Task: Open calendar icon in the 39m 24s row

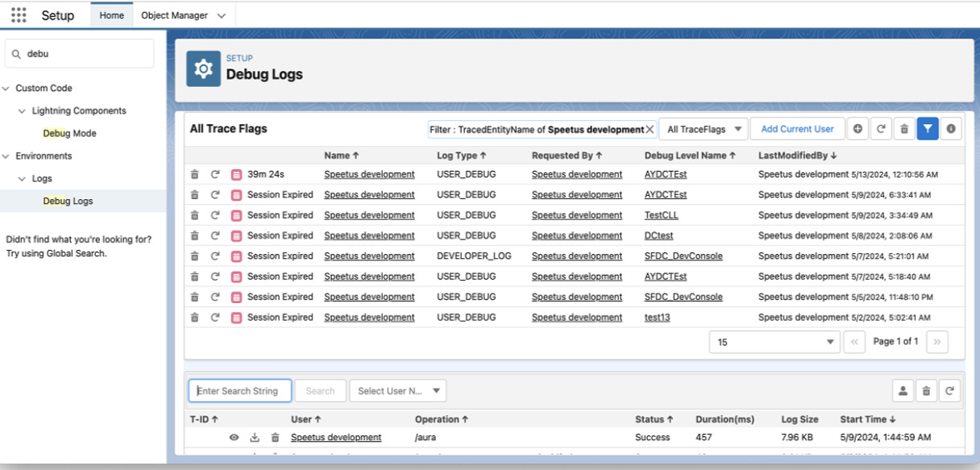Action: 236,174
